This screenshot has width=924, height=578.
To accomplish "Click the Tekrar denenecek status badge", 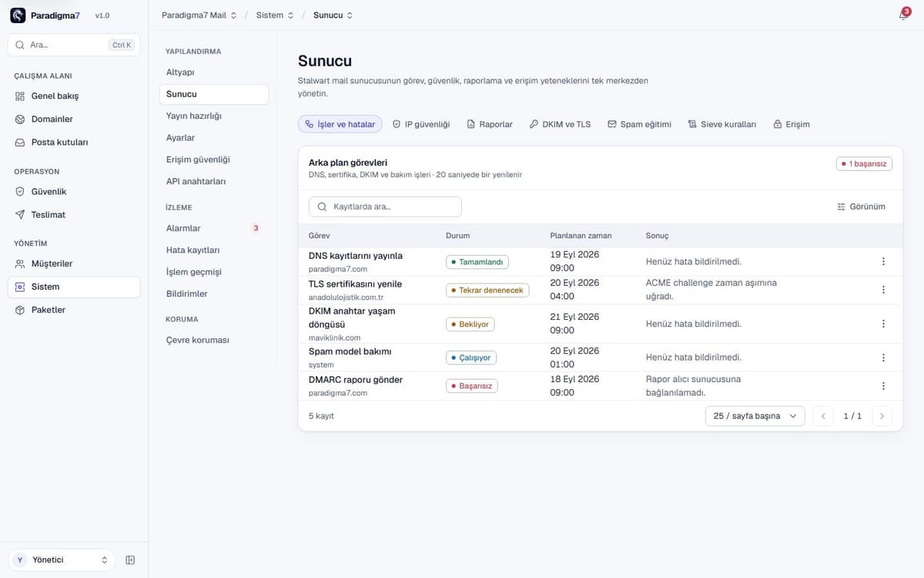I will 487,291.
